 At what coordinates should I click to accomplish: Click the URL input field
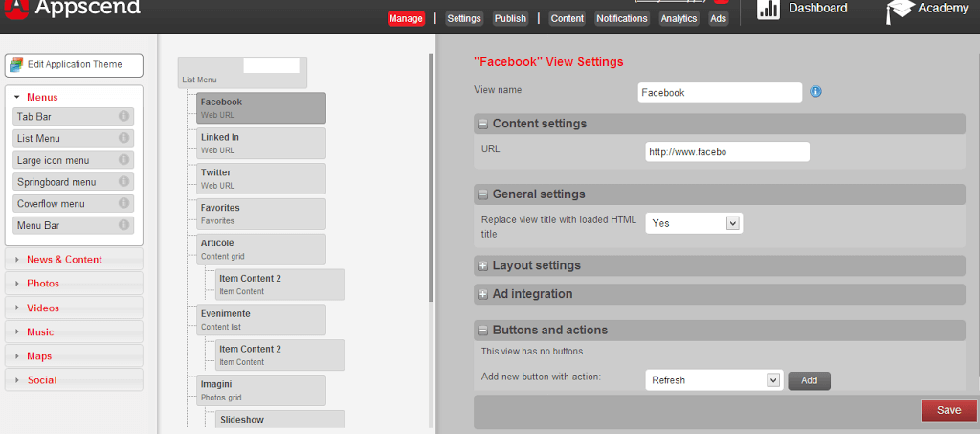tap(727, 151)
